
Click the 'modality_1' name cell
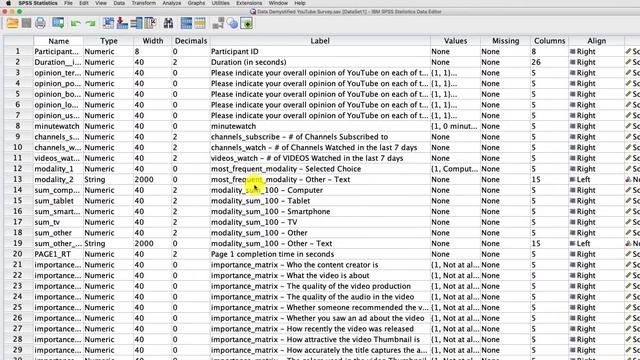[58, 169]
